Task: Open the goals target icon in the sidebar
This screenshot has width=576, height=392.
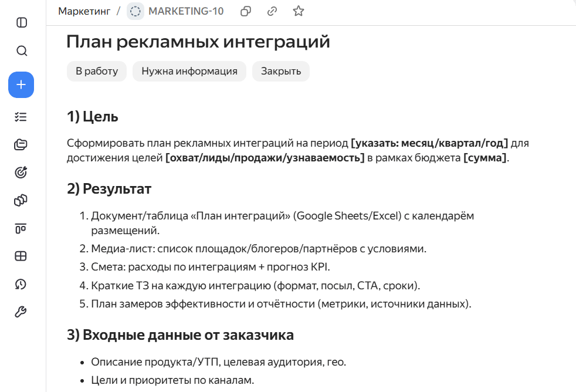Action: pos(21,173)
